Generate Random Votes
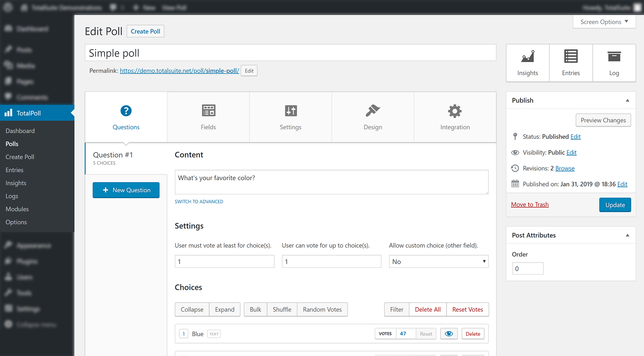644x356 pixels. [x=322, y=309]
